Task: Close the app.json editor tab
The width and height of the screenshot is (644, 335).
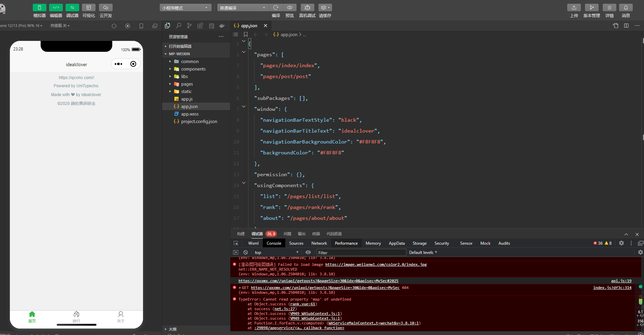Action: [266, 26]
